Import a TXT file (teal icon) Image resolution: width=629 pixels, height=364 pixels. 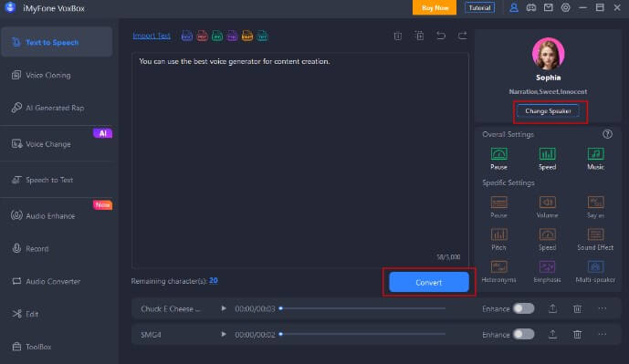point(262,36)
